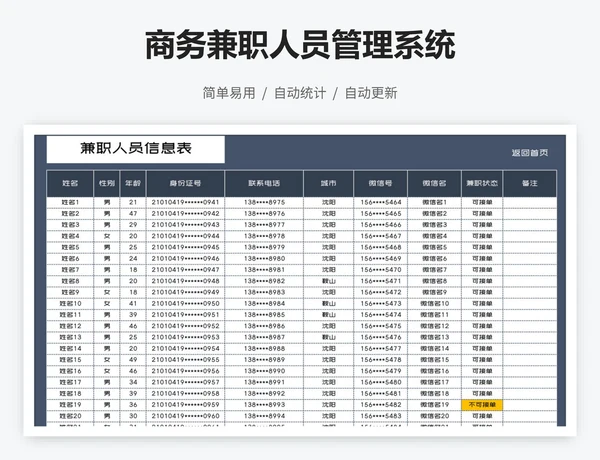Select WeChat name cell 微信名4
This screenshot has height=460, width=600.
[435, 236]
